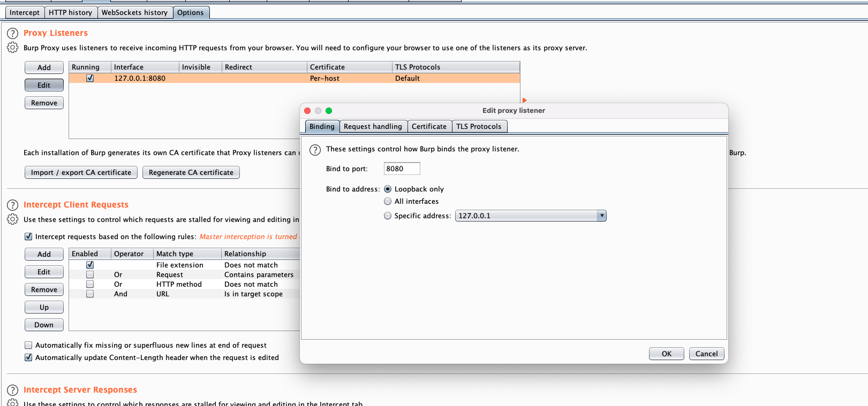Select the Binding tab in dialog
The width and height of the screenshot is (868, 406).
[322, 126]
